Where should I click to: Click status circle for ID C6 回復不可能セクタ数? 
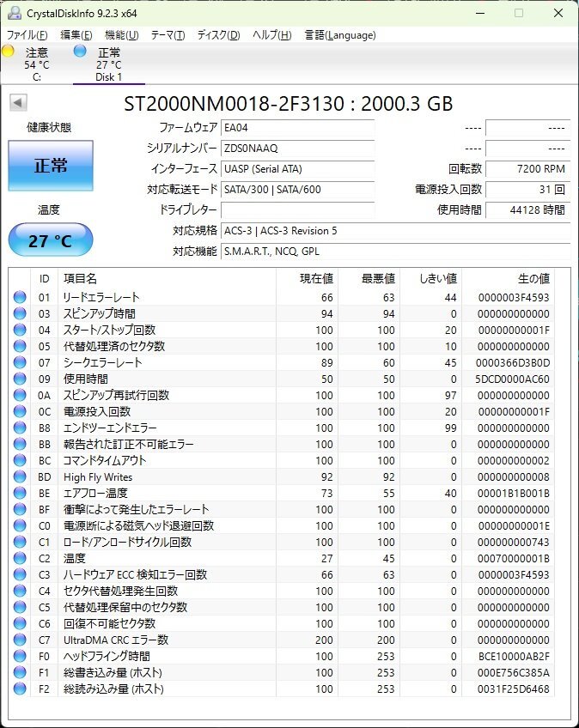click(20, 623)
